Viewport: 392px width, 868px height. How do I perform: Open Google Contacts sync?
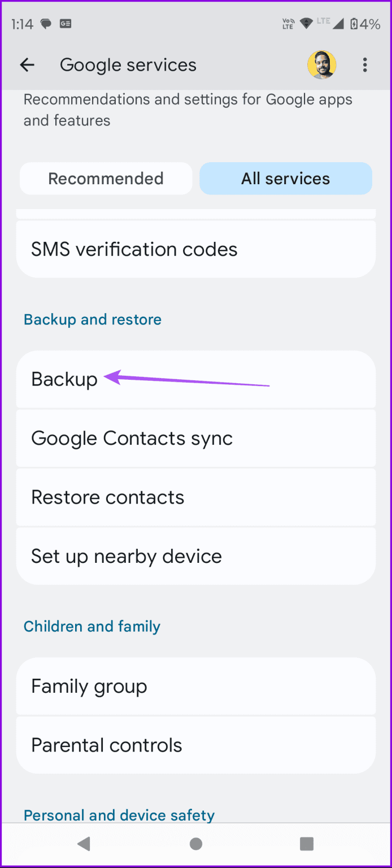coord(132,438)
